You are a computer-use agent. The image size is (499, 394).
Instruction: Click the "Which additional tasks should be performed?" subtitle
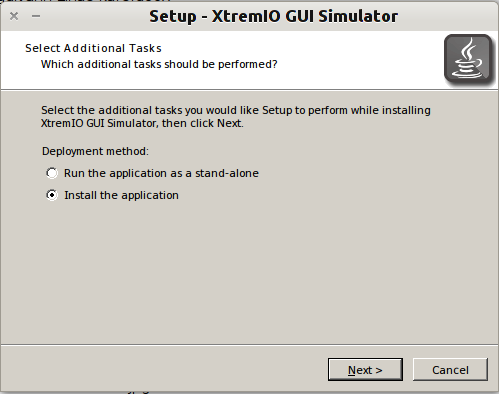[x=159, y=64]
